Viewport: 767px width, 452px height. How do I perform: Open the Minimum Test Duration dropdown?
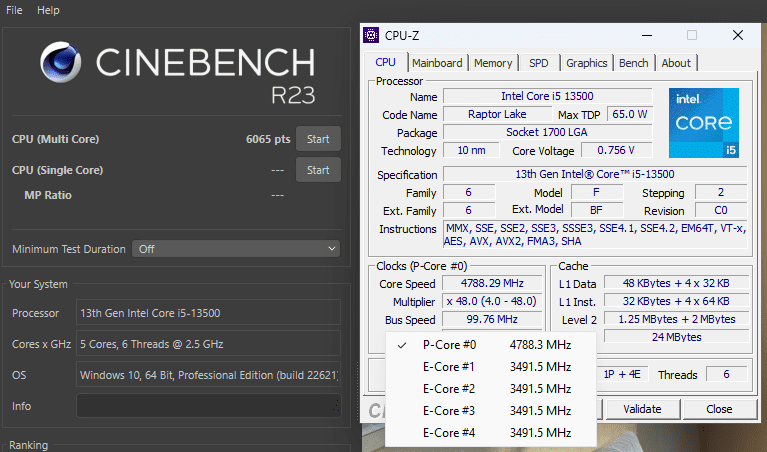(x=236, y=249)
